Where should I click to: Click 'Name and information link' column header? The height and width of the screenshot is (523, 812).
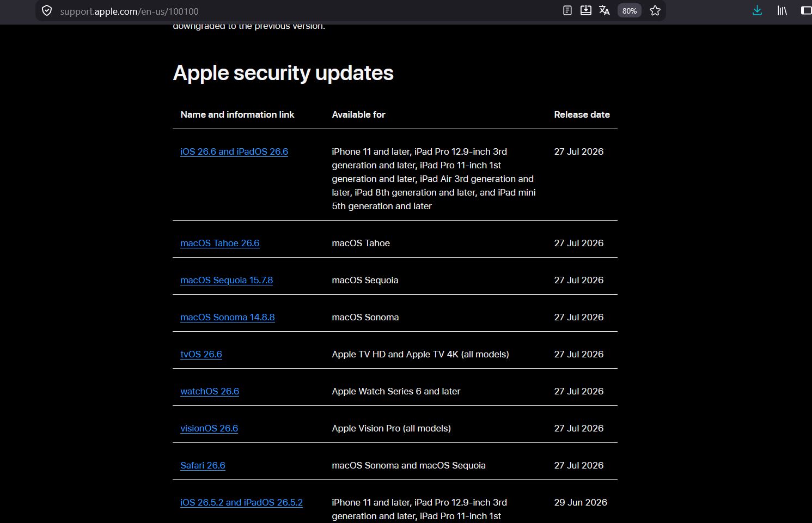pyautogui.click(x=237, y=115)
